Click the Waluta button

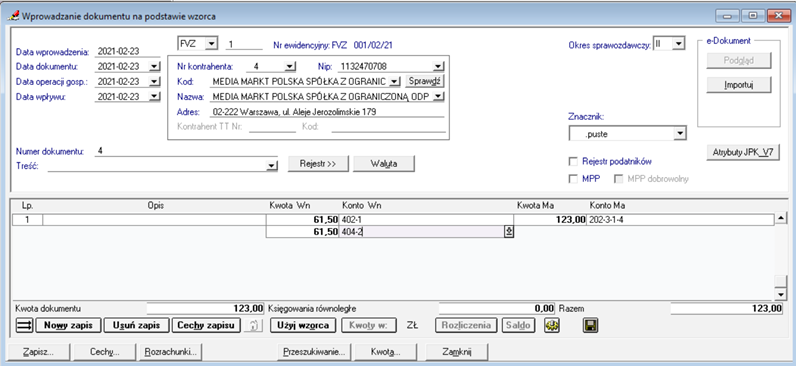(384, 163)
